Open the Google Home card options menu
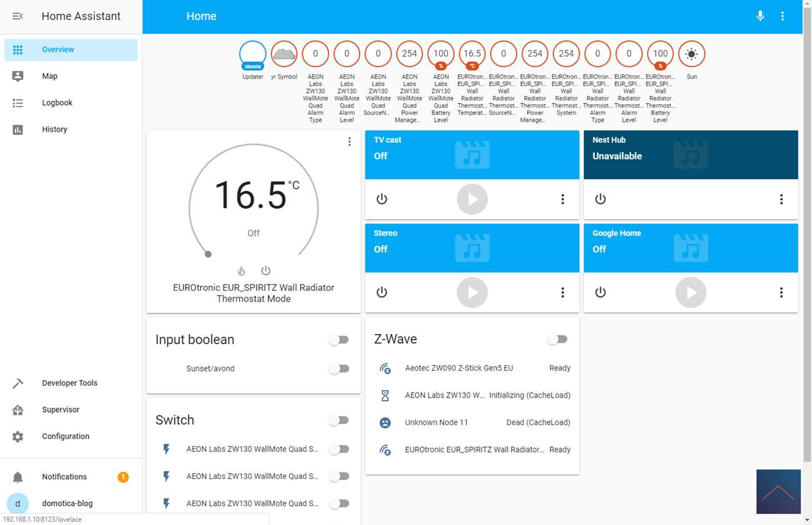 (x=781, y=292)
